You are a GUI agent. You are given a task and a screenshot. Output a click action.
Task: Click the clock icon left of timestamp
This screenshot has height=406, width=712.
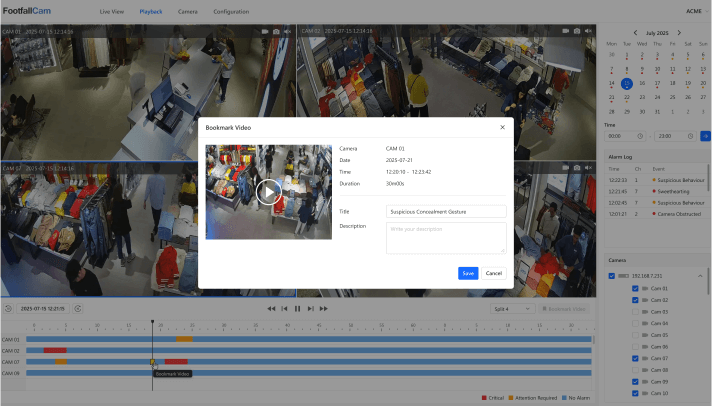point(8,309)
